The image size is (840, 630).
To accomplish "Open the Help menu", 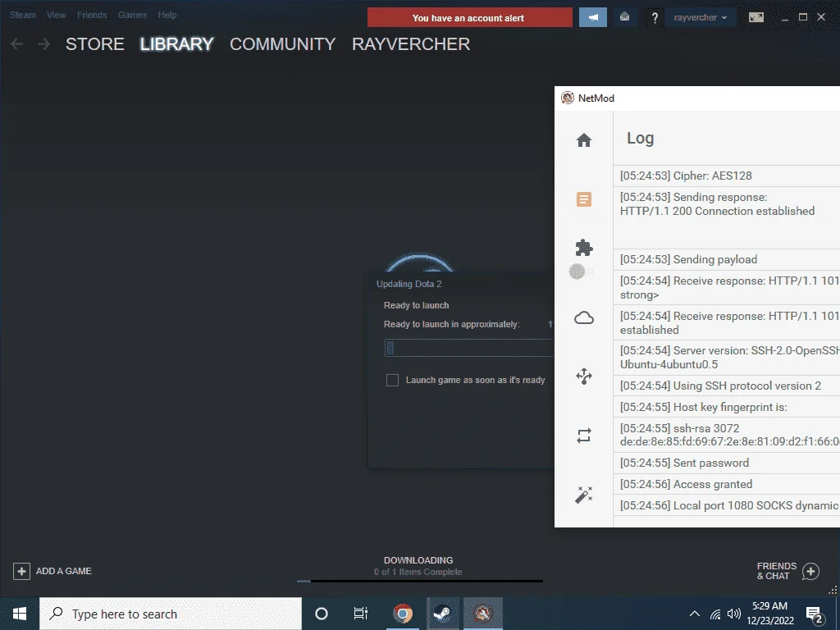I will click(x=167, y=15).
